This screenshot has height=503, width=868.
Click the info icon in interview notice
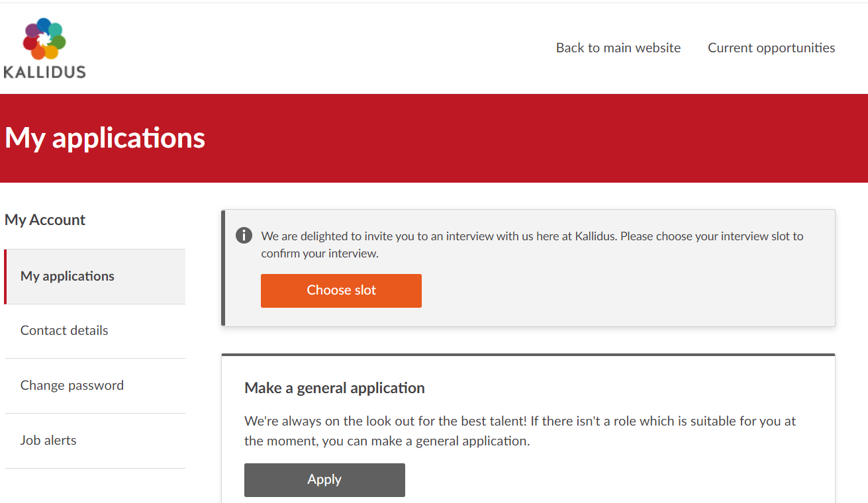244,236
